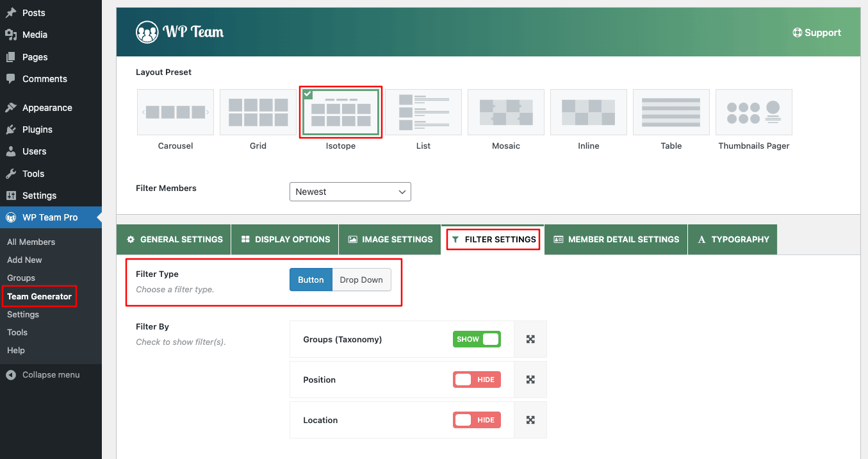Select the List layout preset
Screen dimensions: 868x459
coord(423,112)
